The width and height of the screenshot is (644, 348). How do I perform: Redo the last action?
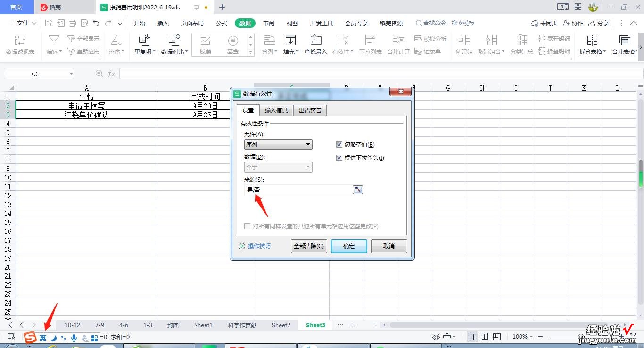click(x=108, y=23)
